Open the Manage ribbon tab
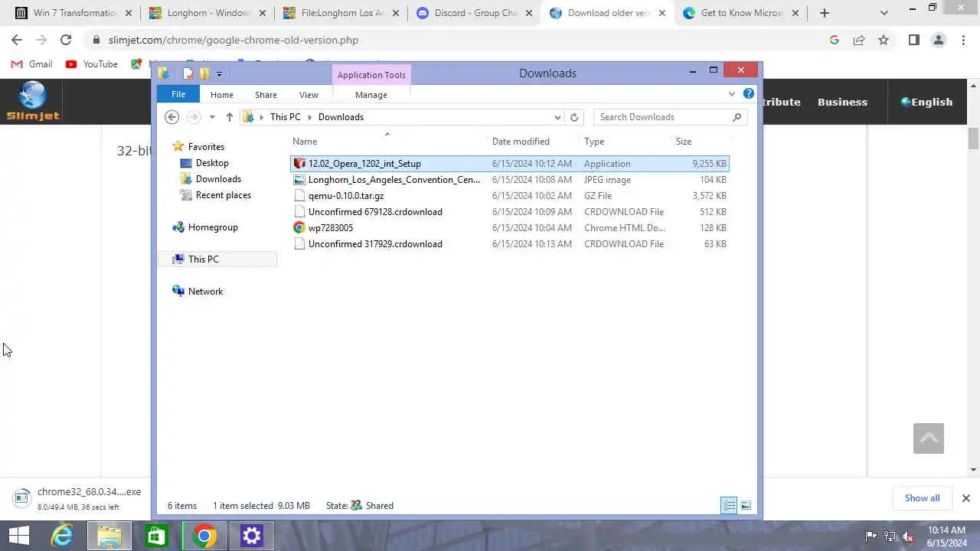The image size is (980, 551). coord(371,95)
